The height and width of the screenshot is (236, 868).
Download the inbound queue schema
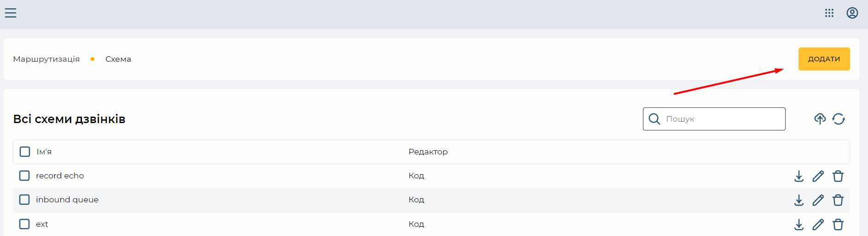799,200
